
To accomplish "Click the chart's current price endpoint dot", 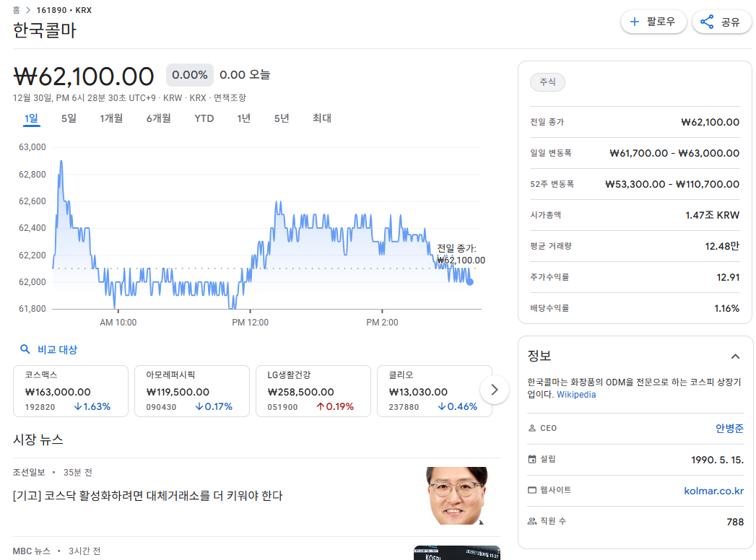I will (x=470, y=282).
